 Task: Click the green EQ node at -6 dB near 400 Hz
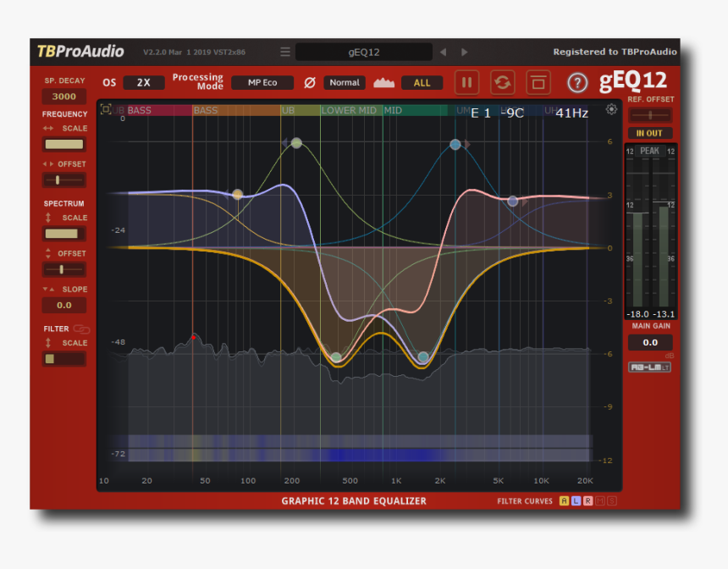point(336,357)
